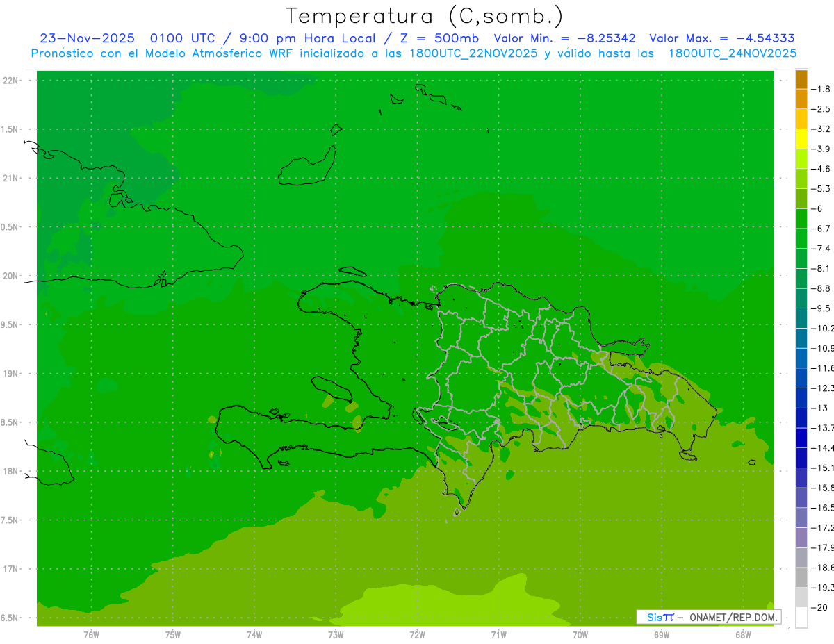Click the -3.2 color bar value
Viewport: 834px width, 644px height.
click(820, 129)
